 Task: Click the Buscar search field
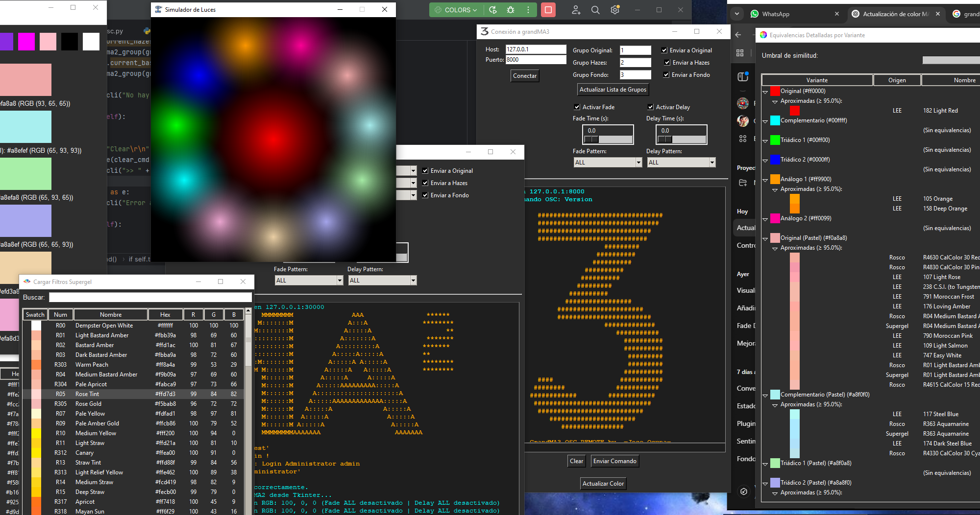tap(150, 298)
